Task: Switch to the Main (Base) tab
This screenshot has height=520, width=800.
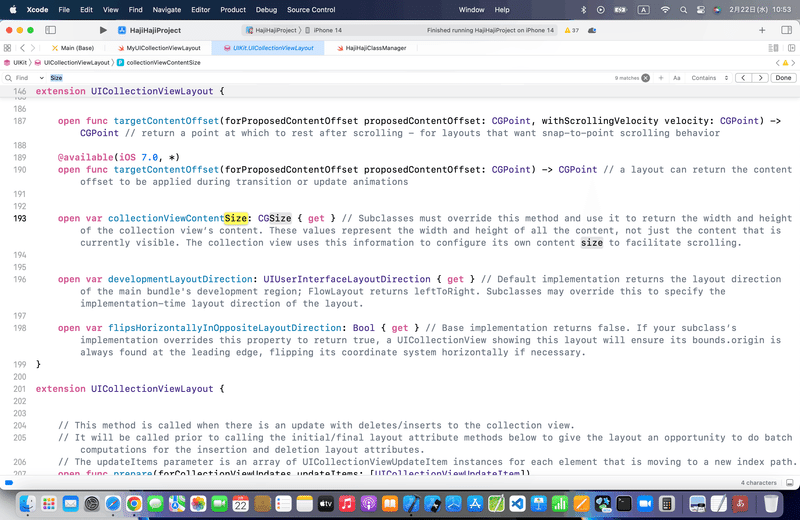Action: 72,48
